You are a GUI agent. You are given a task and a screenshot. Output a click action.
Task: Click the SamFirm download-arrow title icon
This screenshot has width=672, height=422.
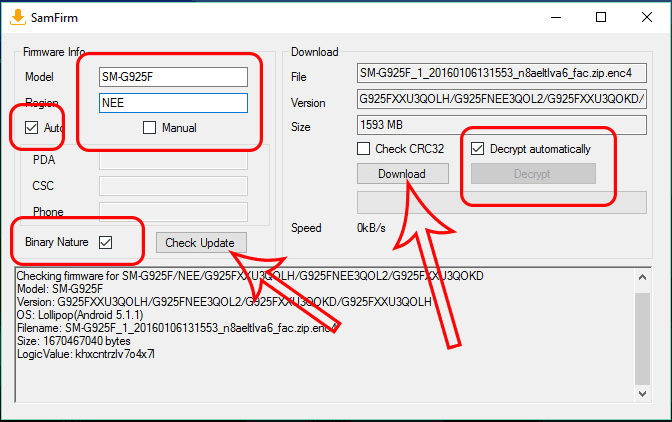(18, 17)
